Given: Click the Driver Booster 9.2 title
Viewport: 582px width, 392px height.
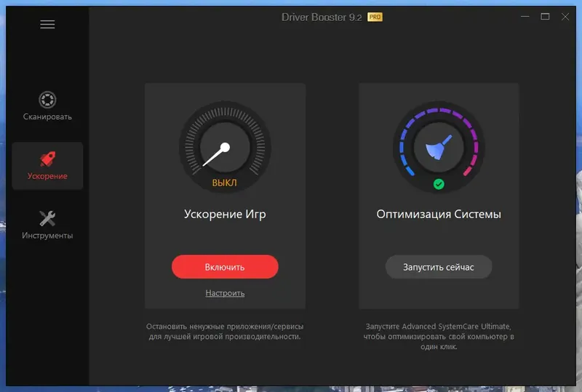Looking at the screenshot, I should 322,17.
